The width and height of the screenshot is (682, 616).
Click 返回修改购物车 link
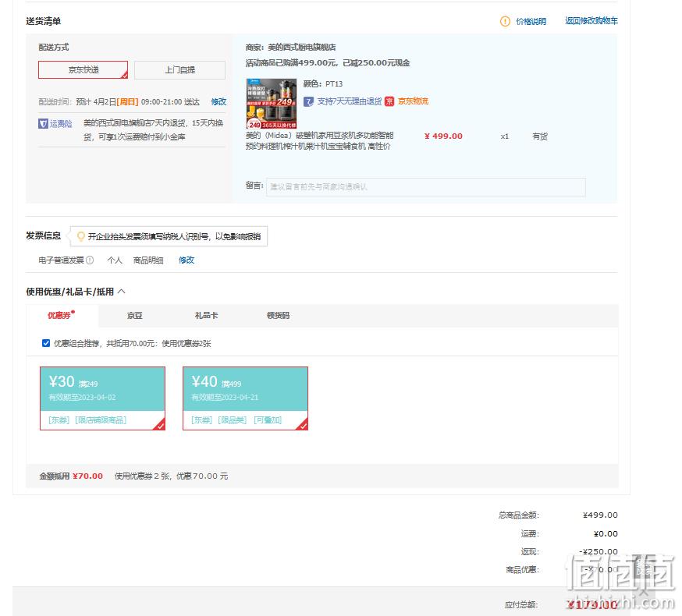(591, 21)
